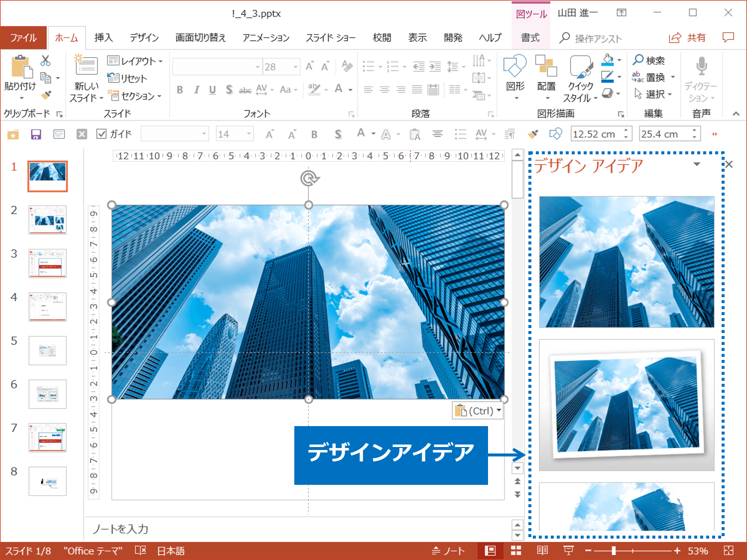
Task: Open the 挿入 (Insert) tab
Action: click(104, 38)
